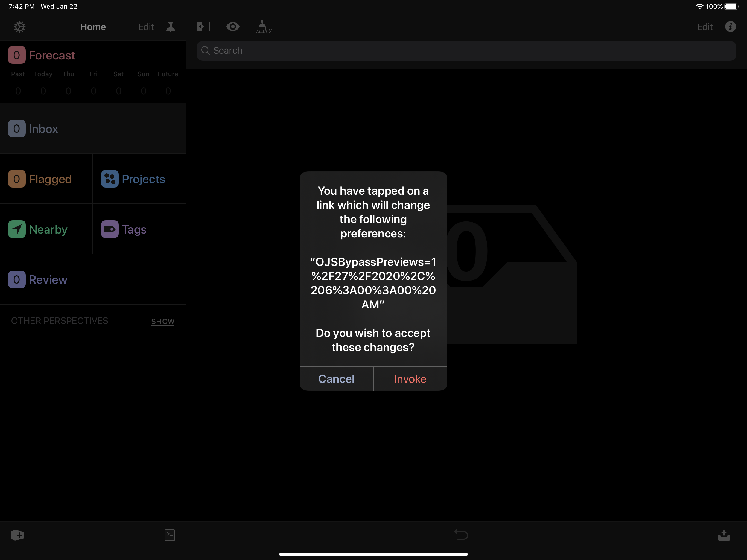This screenshot has height=560, width=747.
Task: Select Thu in the Forecast strip
Action: coord(68,82)
